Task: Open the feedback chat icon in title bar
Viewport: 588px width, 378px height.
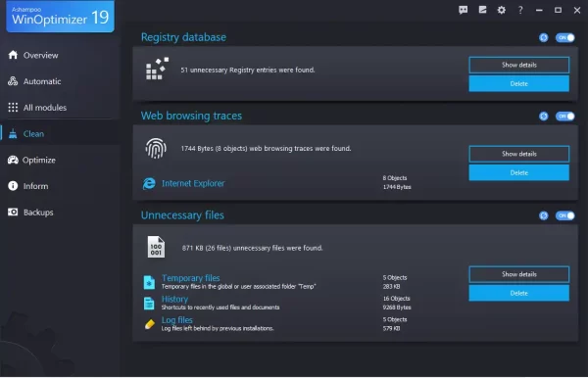Action: point(464,10)
